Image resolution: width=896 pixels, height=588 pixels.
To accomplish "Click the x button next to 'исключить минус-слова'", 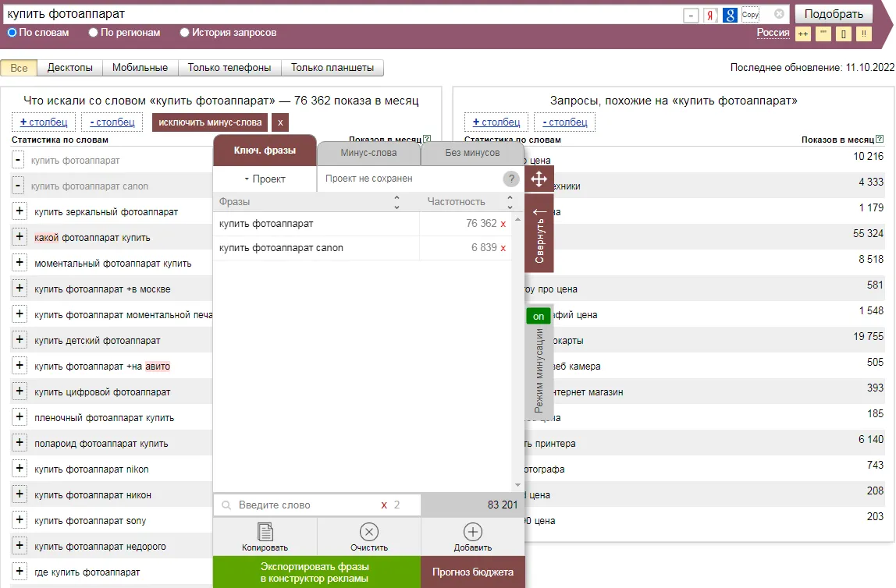I will 280,122.
